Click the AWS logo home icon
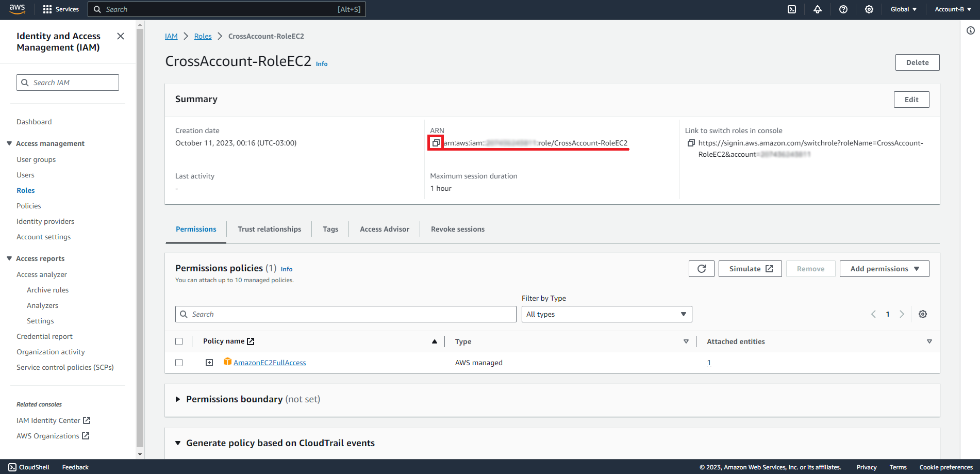The width and height of the screenshot is (980, 474). [x=17, y=9]
